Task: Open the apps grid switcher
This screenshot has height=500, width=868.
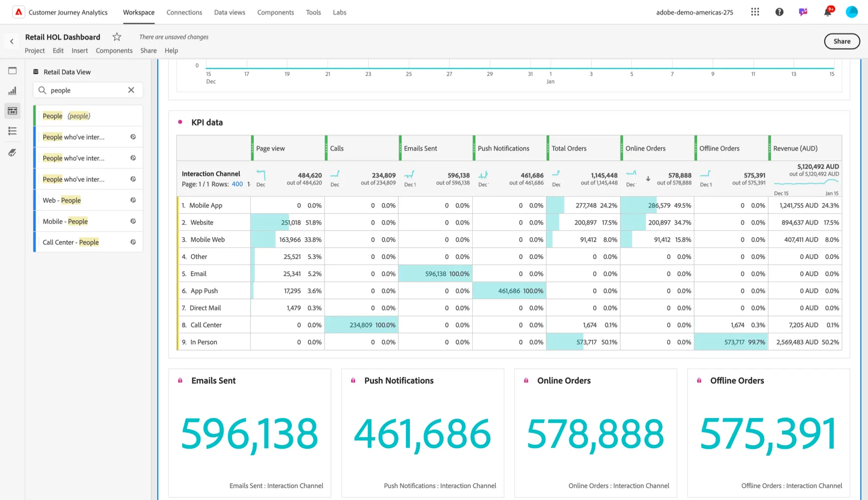Action: 755,12
